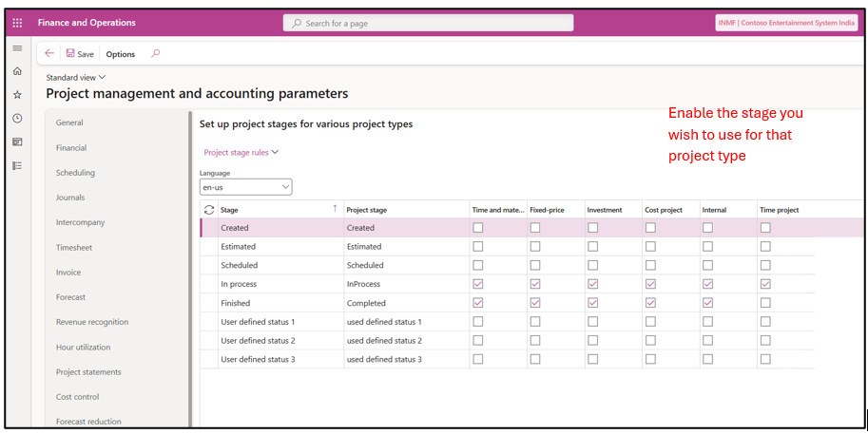Check Fixed-price for User defined status 2

[534, 340]
